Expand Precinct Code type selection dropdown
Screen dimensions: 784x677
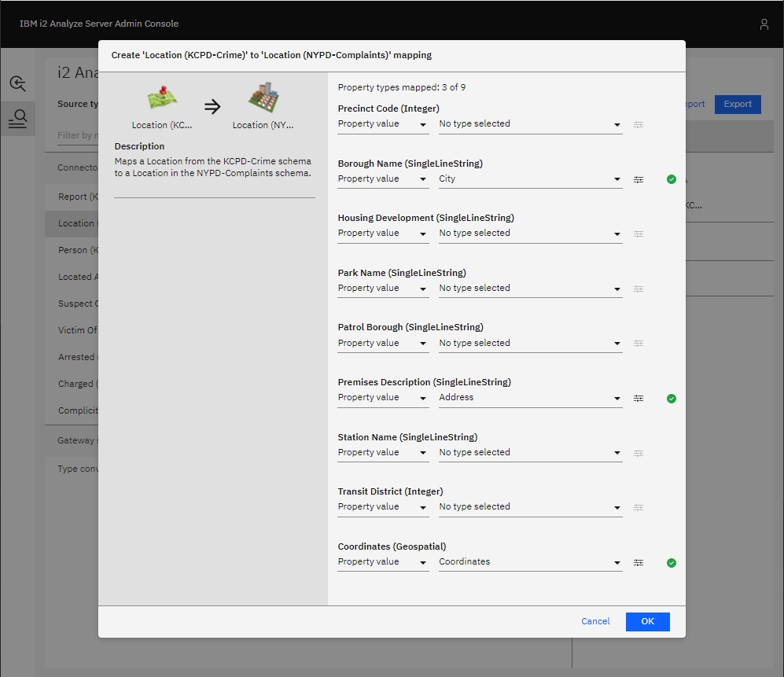[x=530, y=124]
